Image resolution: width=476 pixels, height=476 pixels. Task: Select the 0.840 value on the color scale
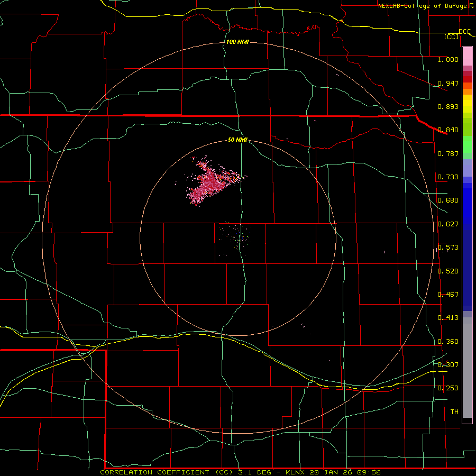coord(448,130)
